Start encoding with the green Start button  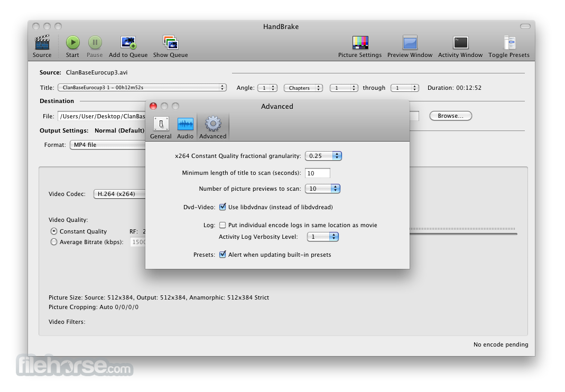pyautogui.click(x=73, y=42)
